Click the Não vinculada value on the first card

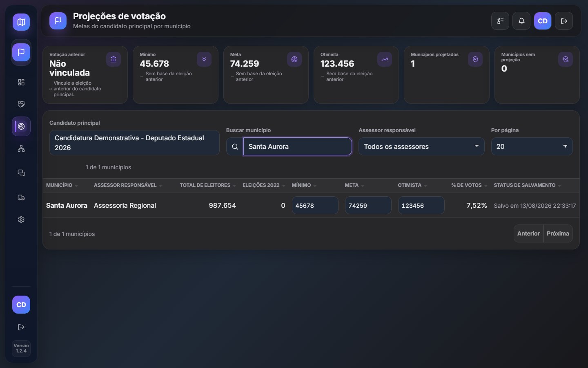[x=69, y=68]
